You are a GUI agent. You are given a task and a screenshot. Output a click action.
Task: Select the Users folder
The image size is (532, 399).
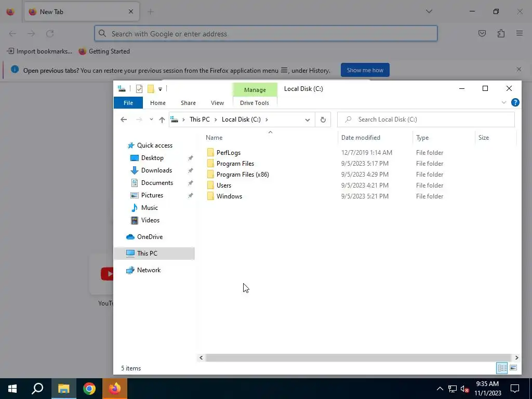[x=223, y=185]
